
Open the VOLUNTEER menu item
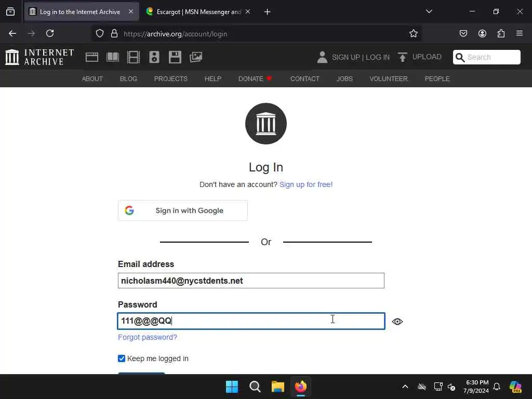pos(389,79)
